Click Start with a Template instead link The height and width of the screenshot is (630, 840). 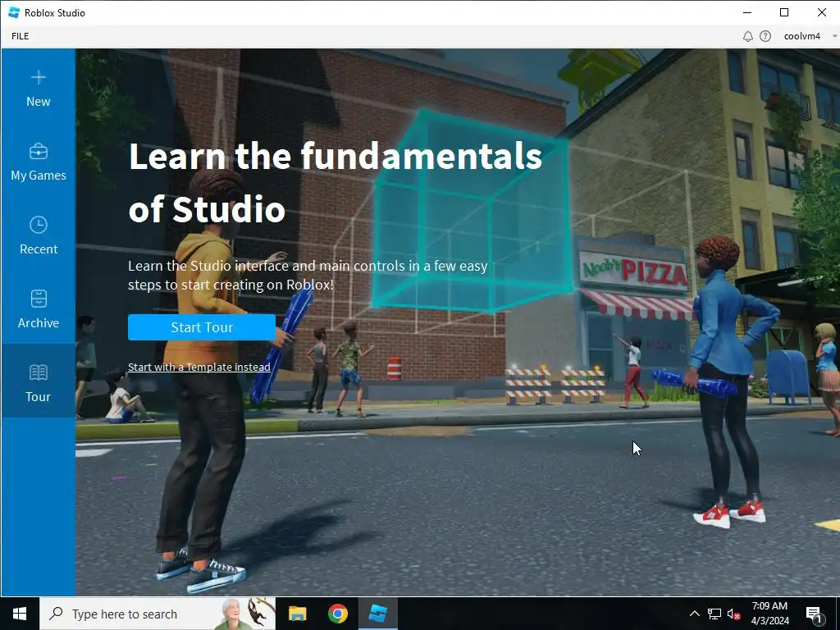[x=199, y=367]
